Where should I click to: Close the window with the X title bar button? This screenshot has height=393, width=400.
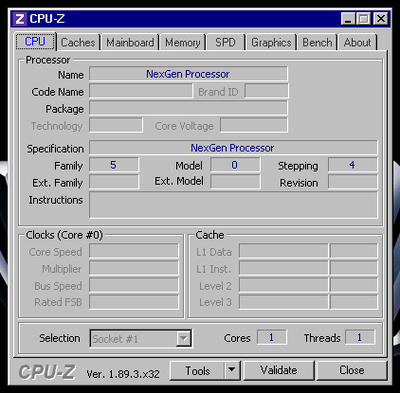(380, 19)
